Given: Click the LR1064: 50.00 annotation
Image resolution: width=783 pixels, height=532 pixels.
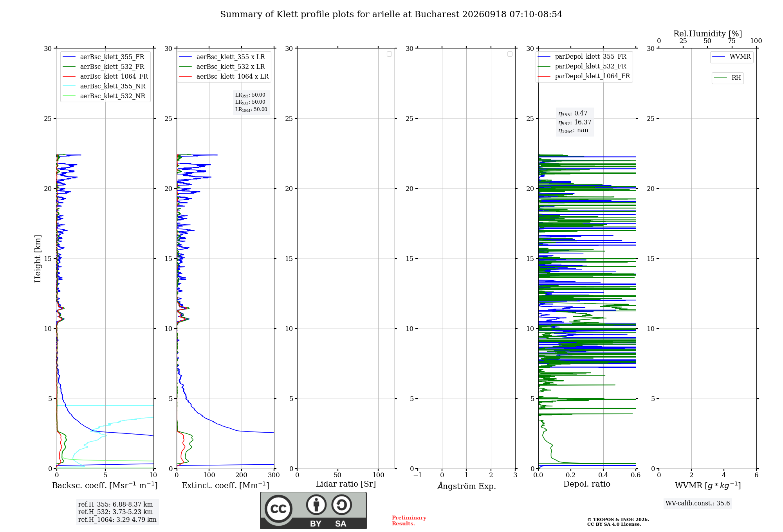Looking at the screenshot, I should [x=251, y=110].
